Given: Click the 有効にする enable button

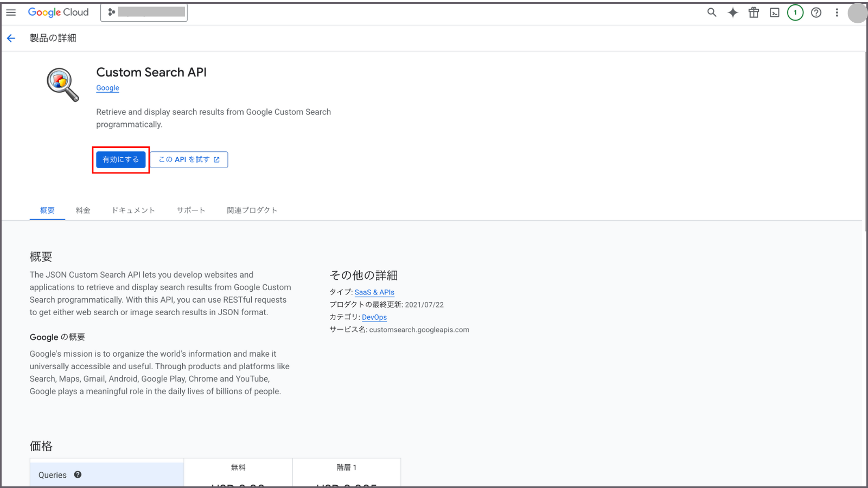Looking at the screenshot, I should 121,159.
